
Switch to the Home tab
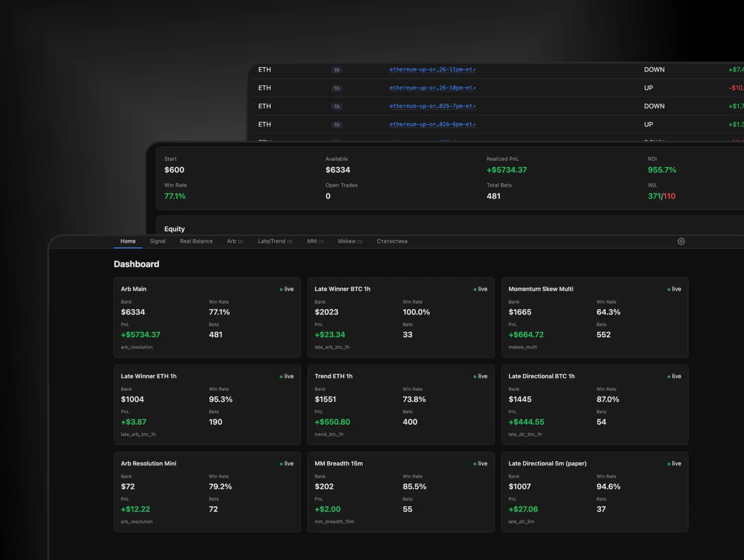point(128,241)
